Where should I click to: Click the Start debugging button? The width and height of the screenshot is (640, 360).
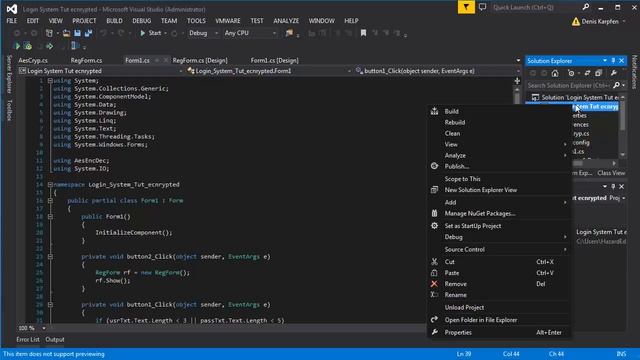point(151,33)
